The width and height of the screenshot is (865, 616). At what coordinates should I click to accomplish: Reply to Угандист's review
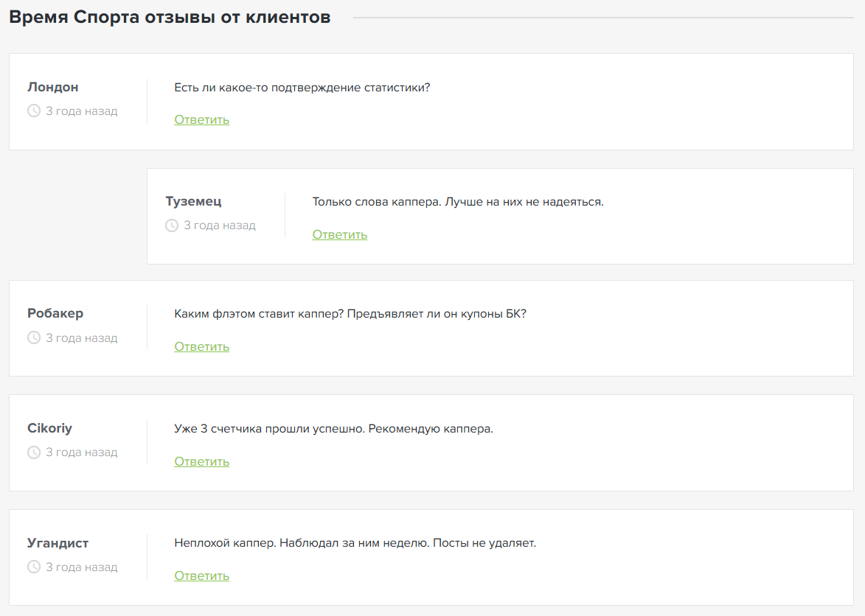(201, 575)
